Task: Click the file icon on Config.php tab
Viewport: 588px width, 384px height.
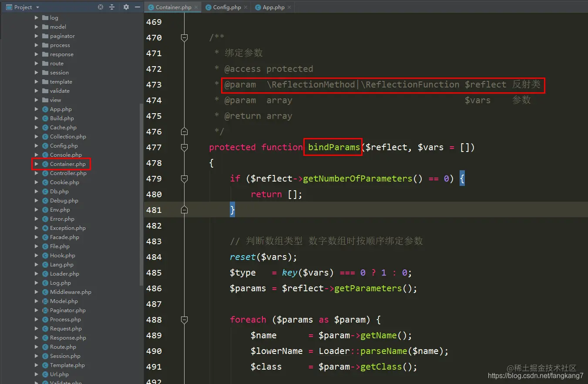Action: click(x=208, y=7)
